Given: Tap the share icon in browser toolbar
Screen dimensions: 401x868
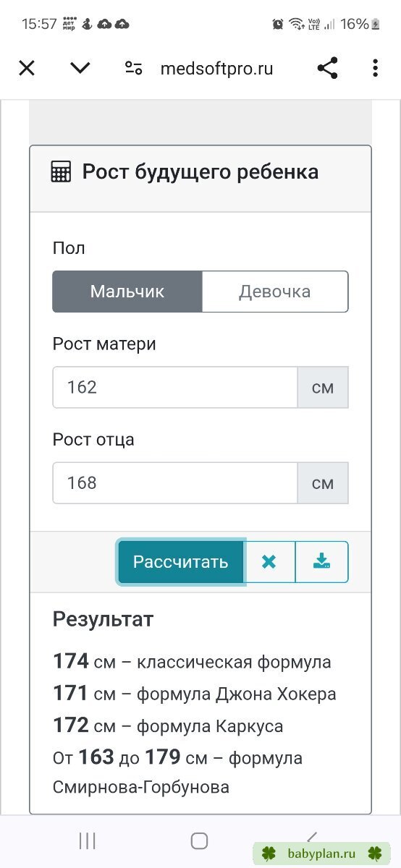Looking at the screenshot, I should pyautogui.click(x=327, y=68).
